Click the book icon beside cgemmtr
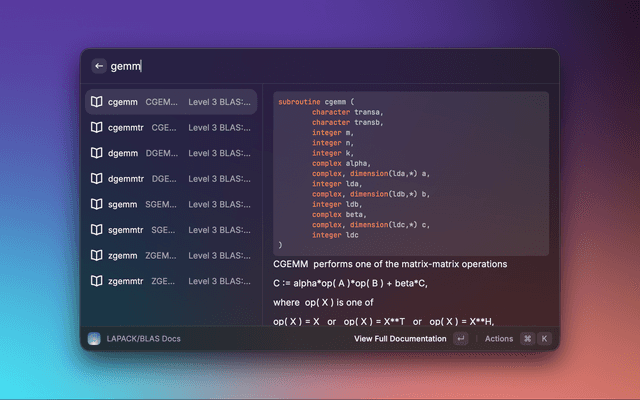 [97, 128]
